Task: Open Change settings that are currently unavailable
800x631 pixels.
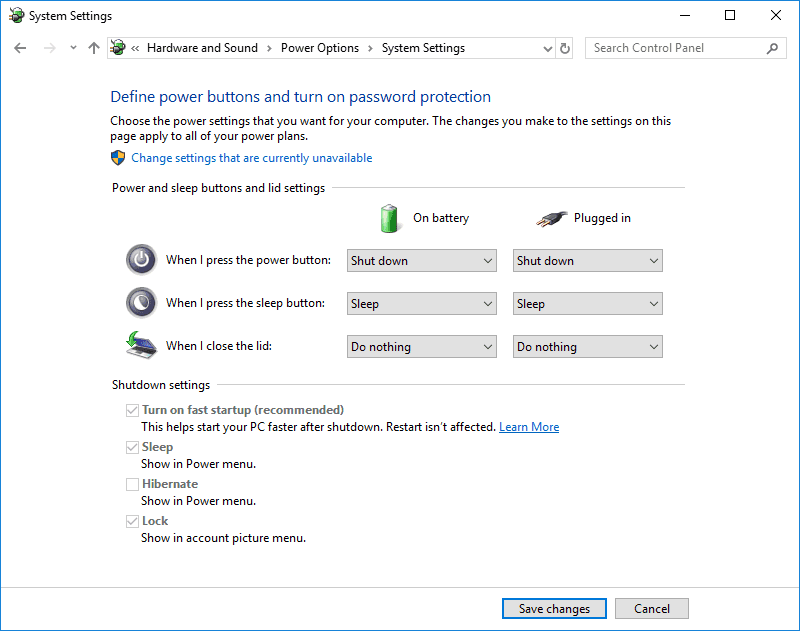Action: [x=251, y=158]
